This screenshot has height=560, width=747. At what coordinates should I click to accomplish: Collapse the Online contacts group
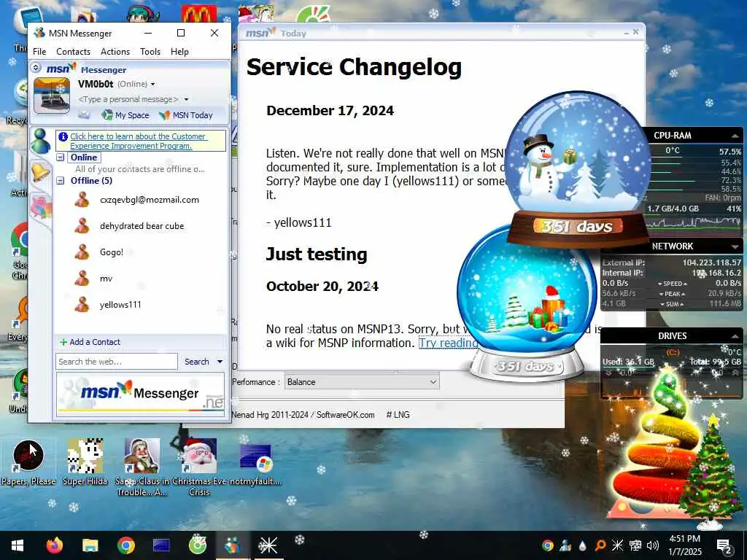(x=61, y=157)
